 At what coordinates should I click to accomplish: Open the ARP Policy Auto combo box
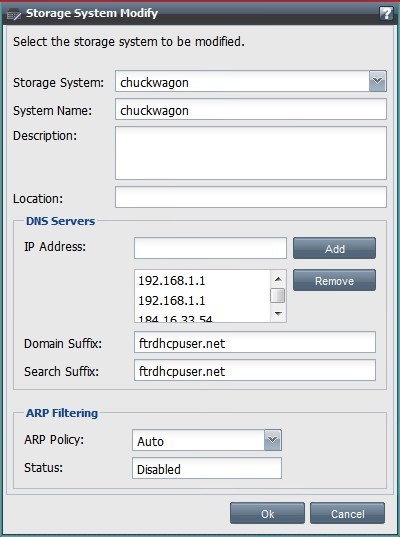pos(207,440)
